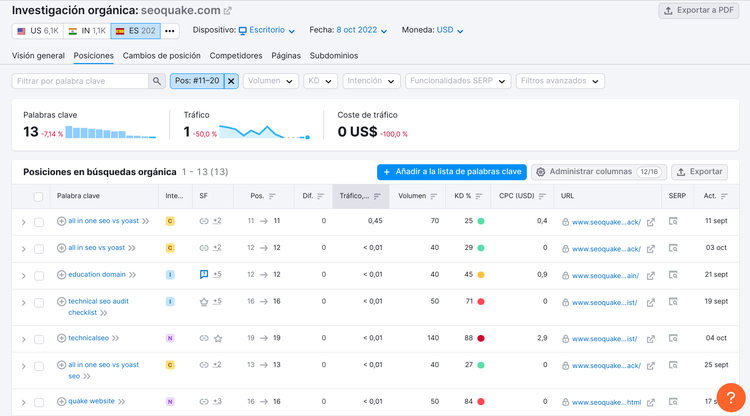
Task: Open the Subdominios tab
Action: pos(334,56)
